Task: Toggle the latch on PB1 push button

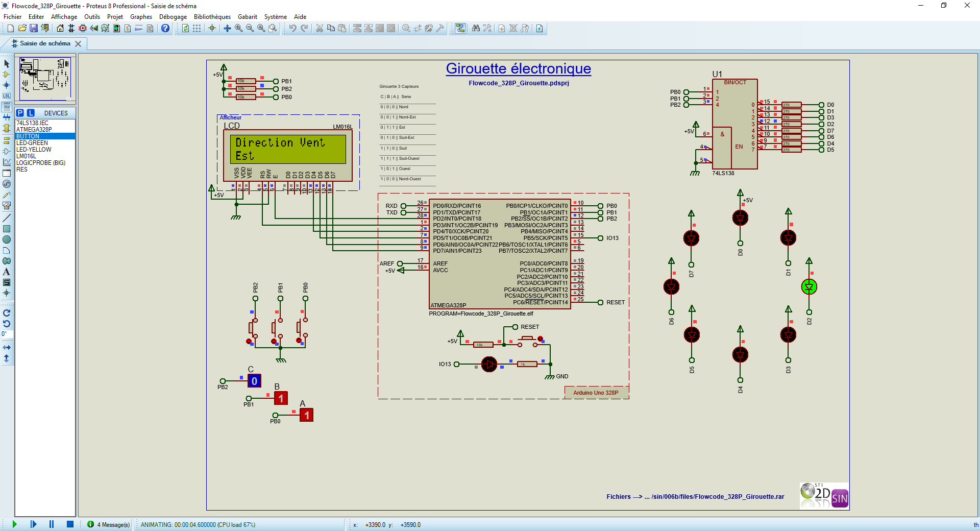Action: (x=274, y=341)
